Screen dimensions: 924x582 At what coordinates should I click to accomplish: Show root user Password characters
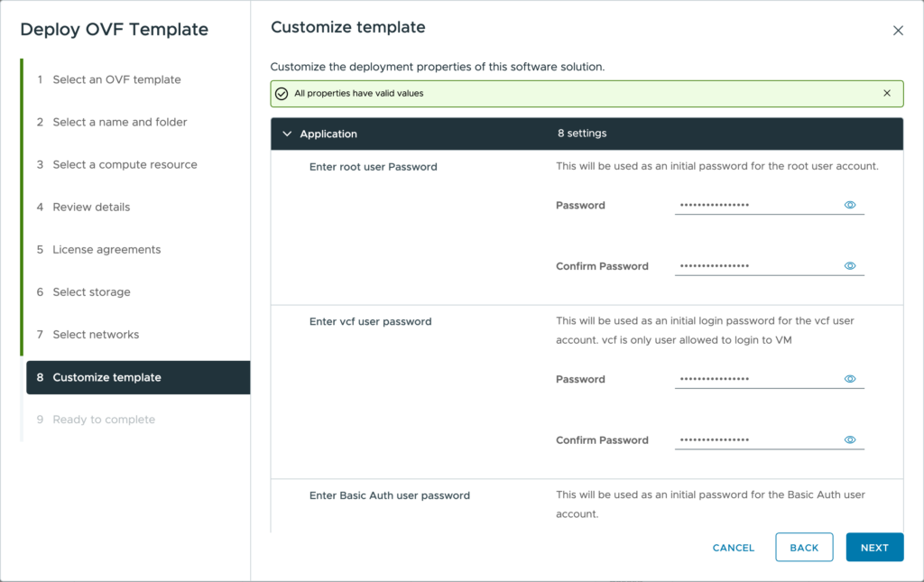(850, 205)
